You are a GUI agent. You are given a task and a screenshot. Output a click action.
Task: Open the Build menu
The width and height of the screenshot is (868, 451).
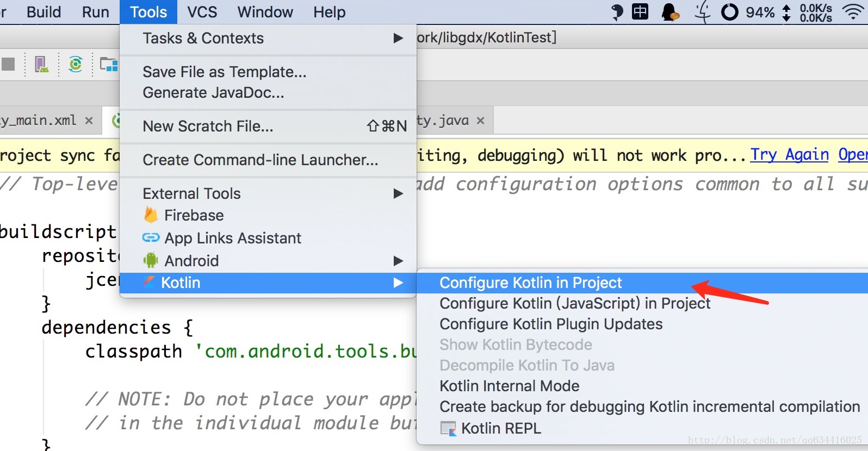click(44, 12)
